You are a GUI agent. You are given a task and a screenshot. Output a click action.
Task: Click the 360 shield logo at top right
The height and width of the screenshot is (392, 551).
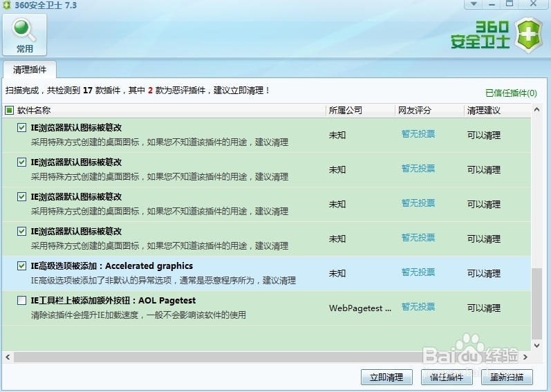tap(528, 35)
